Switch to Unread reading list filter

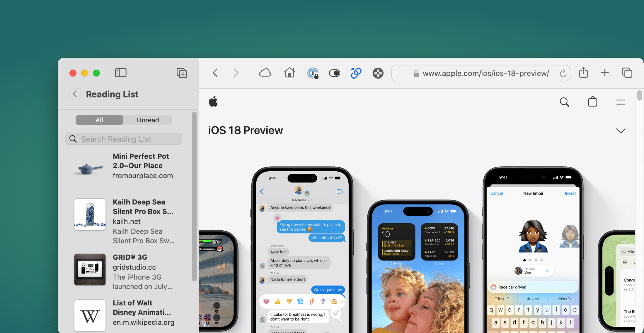[x=148, y=120]
